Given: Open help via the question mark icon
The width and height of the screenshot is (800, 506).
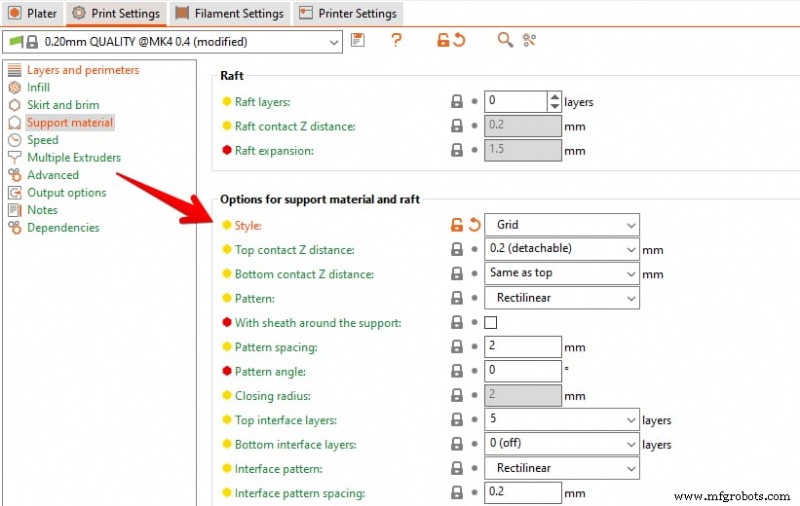Looking at the screenshot, I should 396,40.
